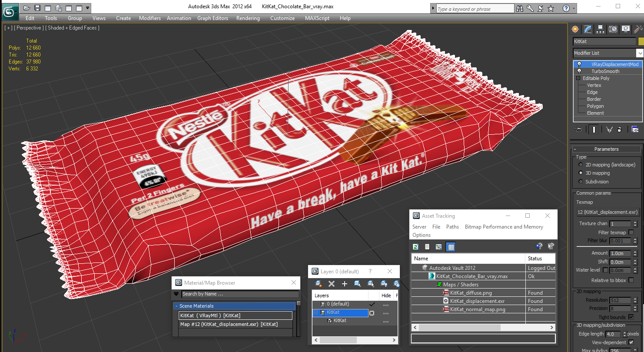The image size is (644, 352).
Task: Click binoculars search icon in title bar
Action: coord(520,8)
